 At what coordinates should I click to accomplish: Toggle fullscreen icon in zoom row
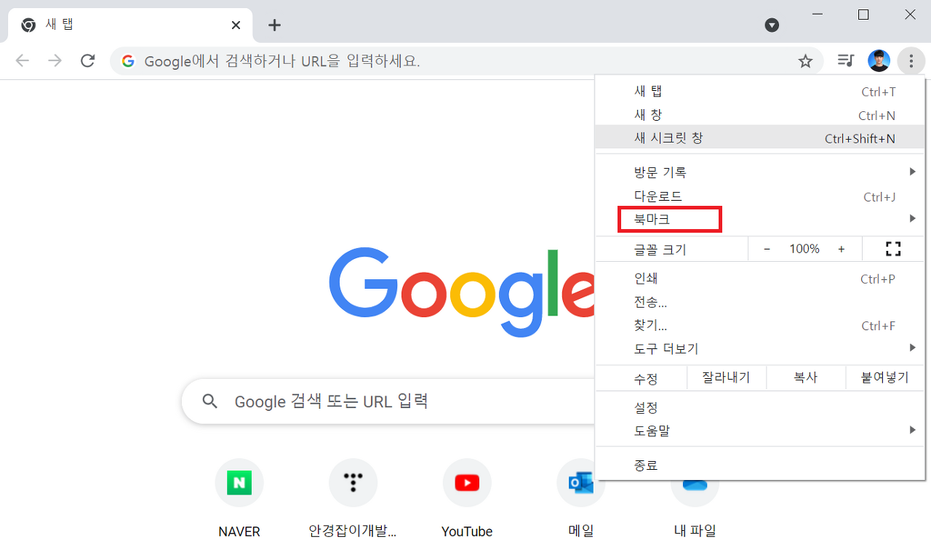point(893,249)
